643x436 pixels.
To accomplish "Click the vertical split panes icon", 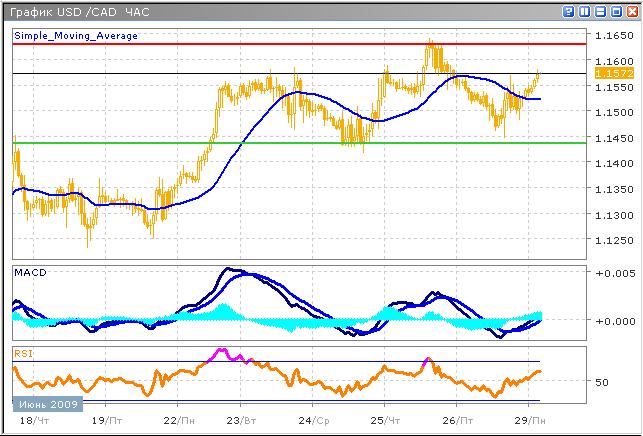I will coord(584,11).
